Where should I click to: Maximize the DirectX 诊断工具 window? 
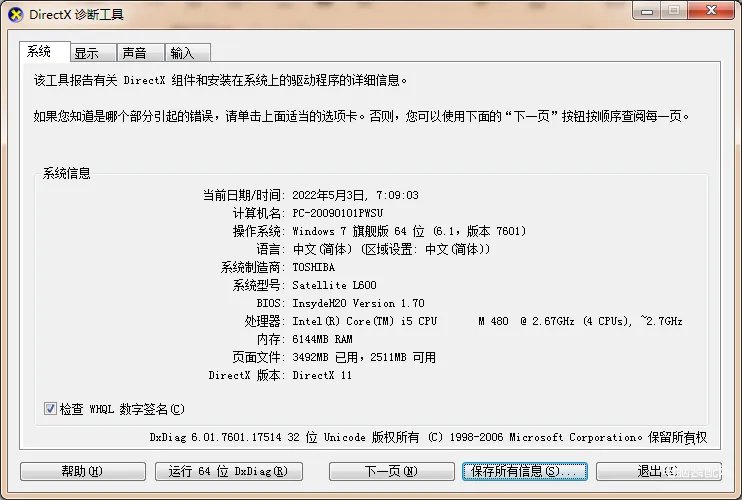tap(674, 11)
